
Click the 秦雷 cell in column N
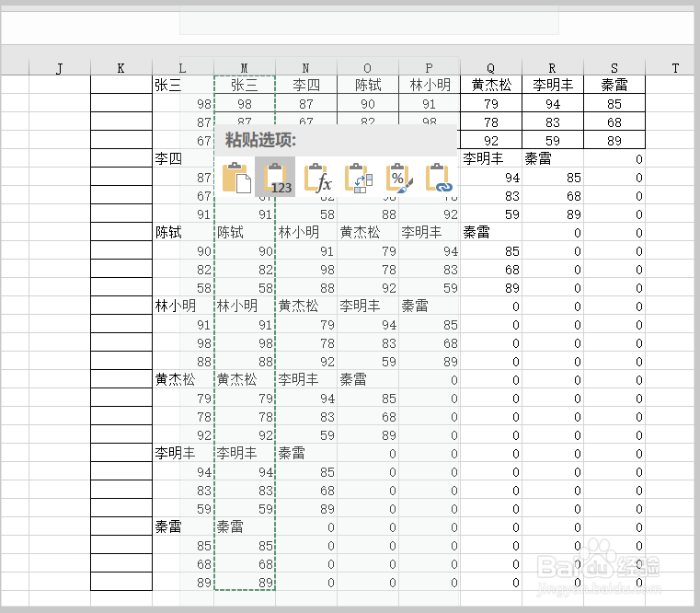(x=306, y=453)
